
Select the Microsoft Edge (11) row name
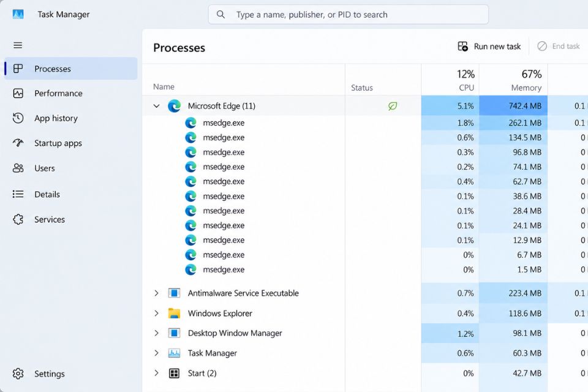(222, 106)
